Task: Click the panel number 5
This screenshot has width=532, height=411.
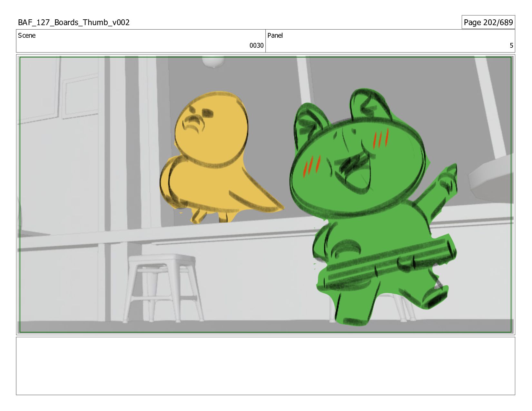Action: point(511,45)
